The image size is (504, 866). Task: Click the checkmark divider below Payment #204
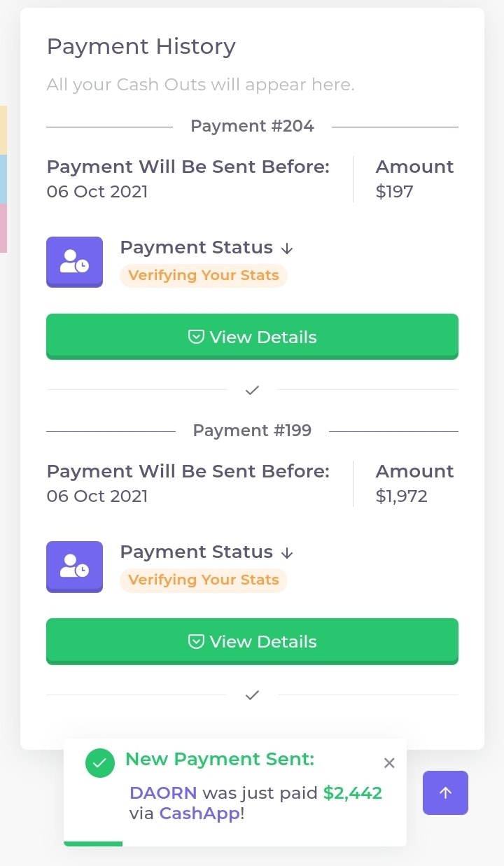click(252, 390)
